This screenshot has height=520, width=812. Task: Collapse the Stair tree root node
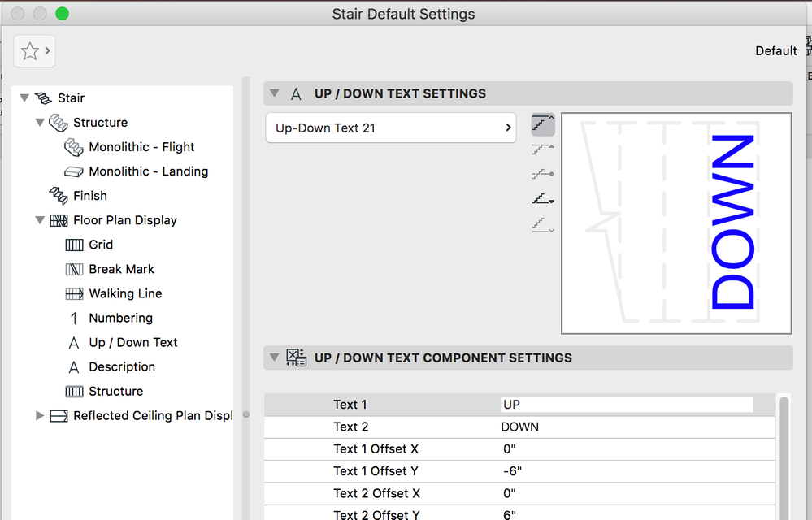pyautogui.click(x=24, y=97)
